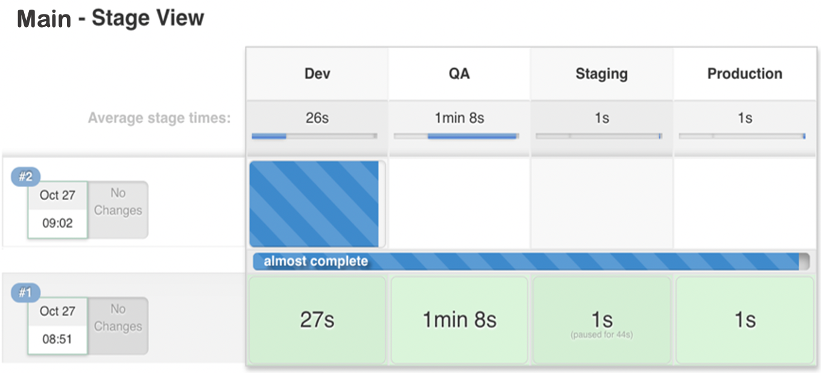This screenshot has height=375, width=822.
Task: Click the running Dev stage of build #2
Action: click(x=317, y=204)
